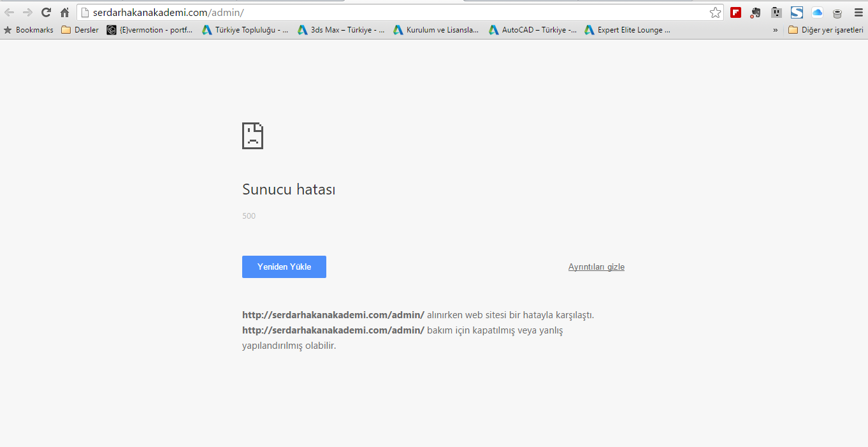
Task: Reload the page using toolbar refresh icon
Action: (46, 12)
